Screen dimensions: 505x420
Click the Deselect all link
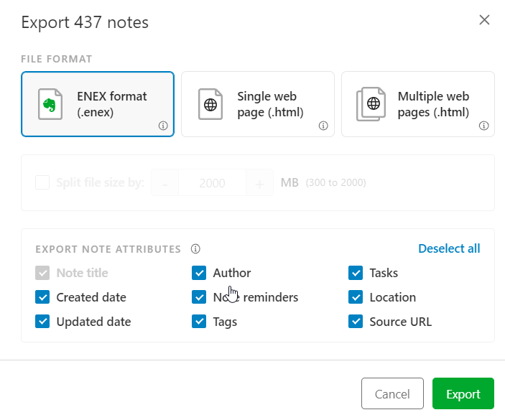coord(449,248)
